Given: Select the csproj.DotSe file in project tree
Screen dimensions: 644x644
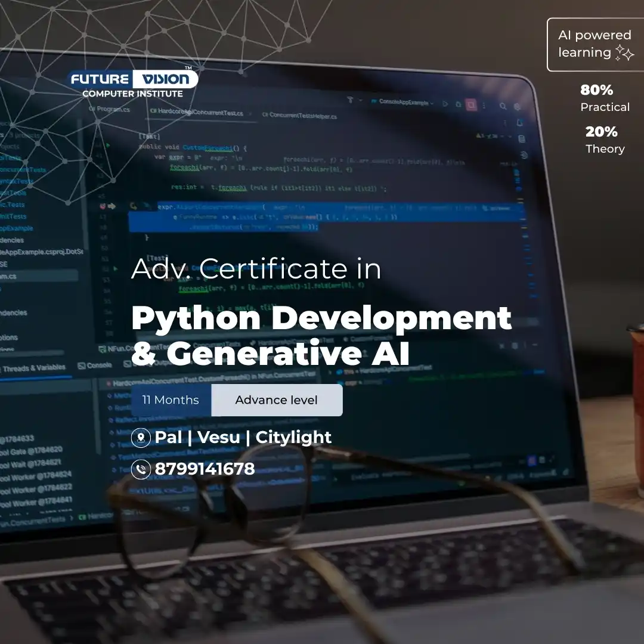Looking at the screenshot, I should (42, 252).
